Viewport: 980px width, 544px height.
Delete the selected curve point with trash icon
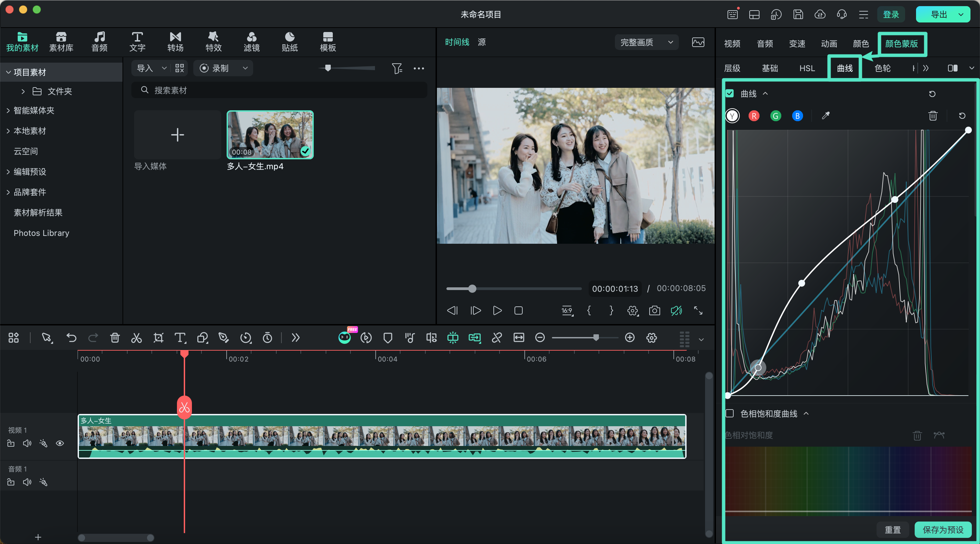coord(933,116)
